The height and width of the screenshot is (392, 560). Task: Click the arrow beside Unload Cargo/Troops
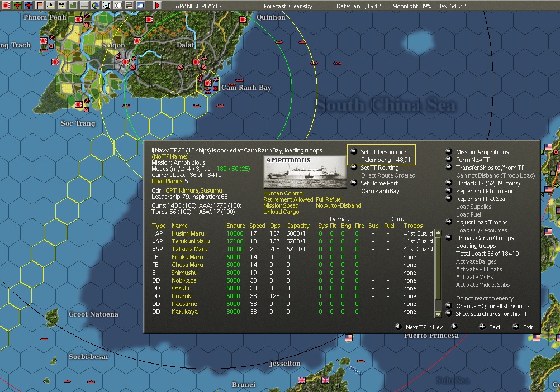(x=449, y=237)
